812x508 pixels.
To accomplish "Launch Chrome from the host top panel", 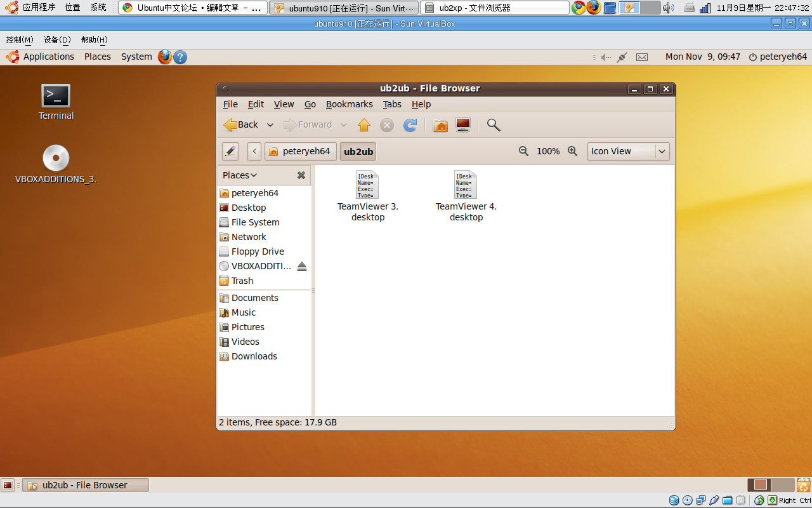I will (579, 8).
